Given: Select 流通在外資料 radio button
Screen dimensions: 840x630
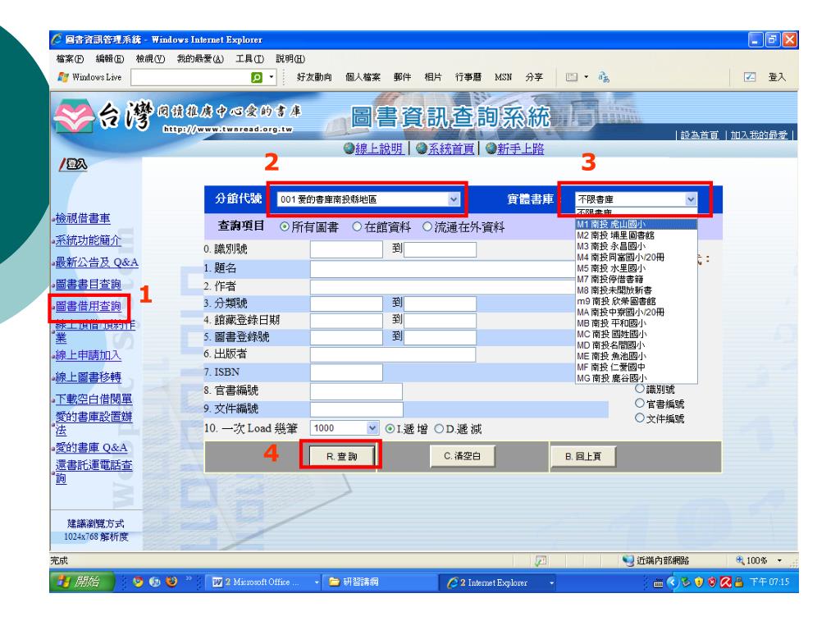Looking at the screenshot, I should 427,226.
